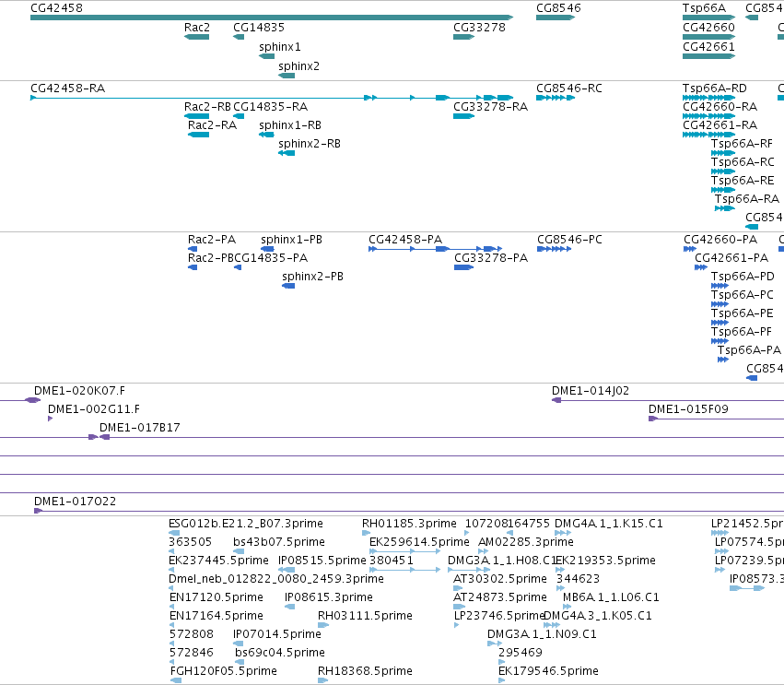Image resolution: width=784 pixels, height=685 pixels.
Task: Select the bs43b07.5prime EST feature
Action: coord(239,551)
